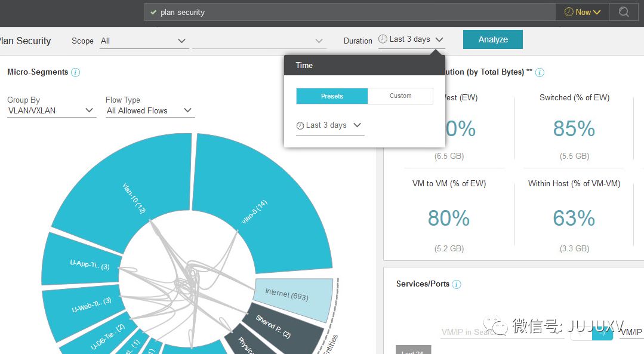Click the (3.3 GB) text under Within Host
Viewport: 644px width, 354px height.
[574, 248]
